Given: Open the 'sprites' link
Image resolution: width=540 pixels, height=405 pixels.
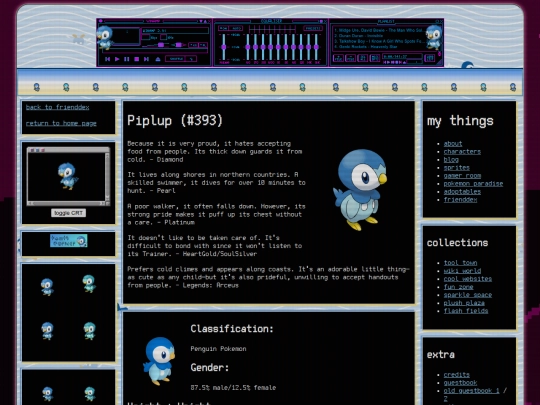Looking at the screenshot, I should click(456, 168).
